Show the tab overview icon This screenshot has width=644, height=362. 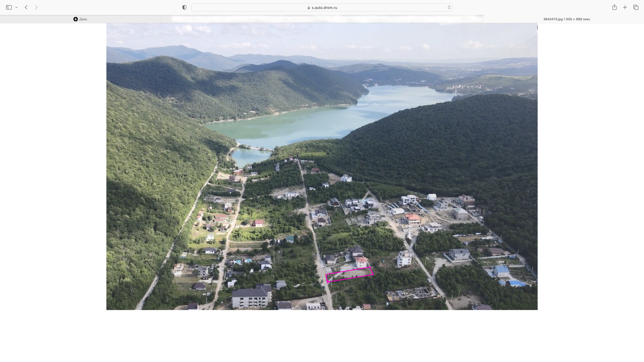[x=636, y=7]
